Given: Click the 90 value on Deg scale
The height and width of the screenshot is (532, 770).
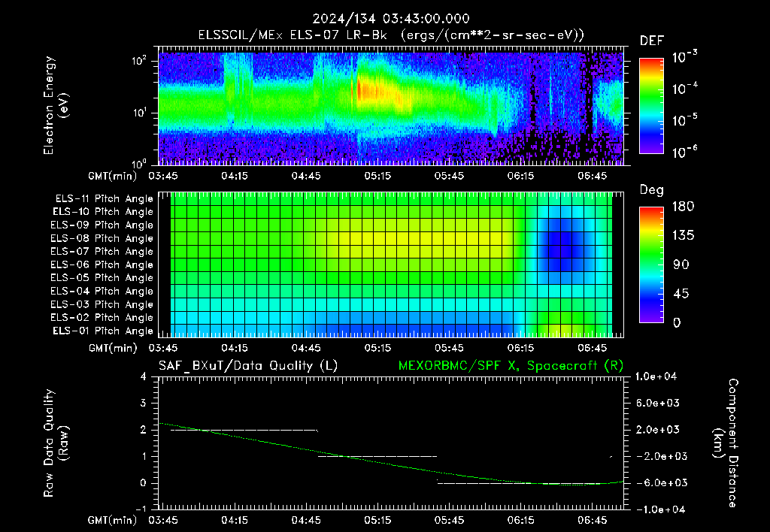Looking at the screenshot, I should pos(681,265).
